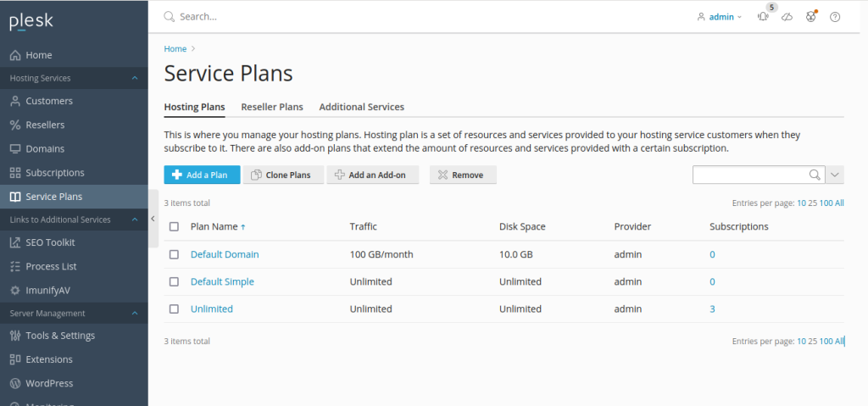This screenshot has height=406, width=868.
Task: Check the Default Simple plan checkbox
Action: pos(174,281)
